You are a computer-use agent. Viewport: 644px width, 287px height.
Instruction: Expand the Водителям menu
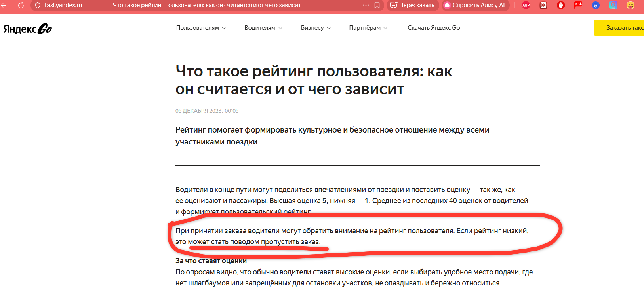coord(264,28)
